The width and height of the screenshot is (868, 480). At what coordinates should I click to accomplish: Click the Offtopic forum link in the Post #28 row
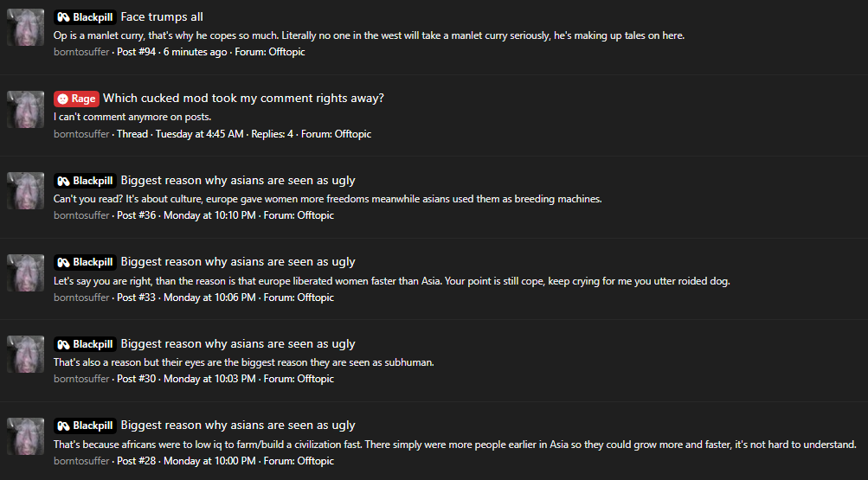coord(315,461)
